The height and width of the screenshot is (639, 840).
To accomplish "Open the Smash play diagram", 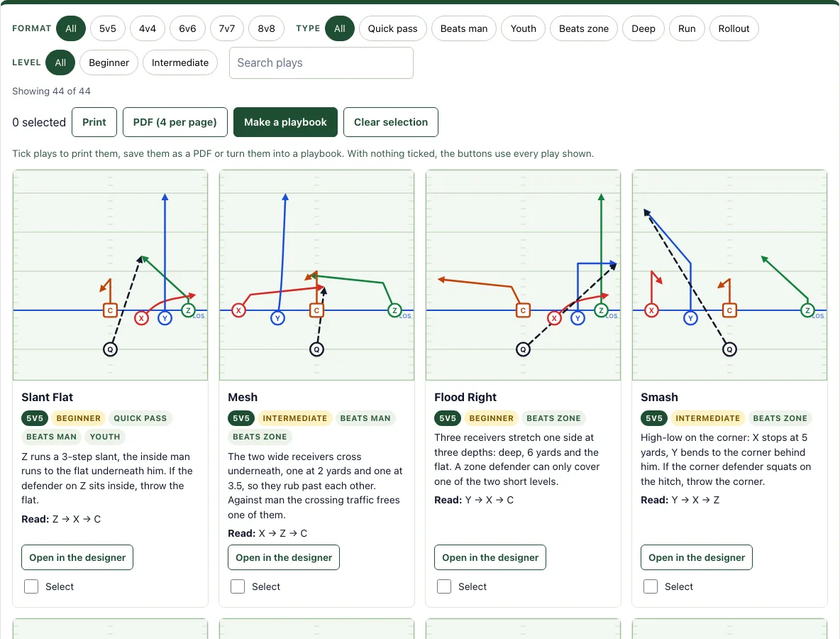I will 729,275.
